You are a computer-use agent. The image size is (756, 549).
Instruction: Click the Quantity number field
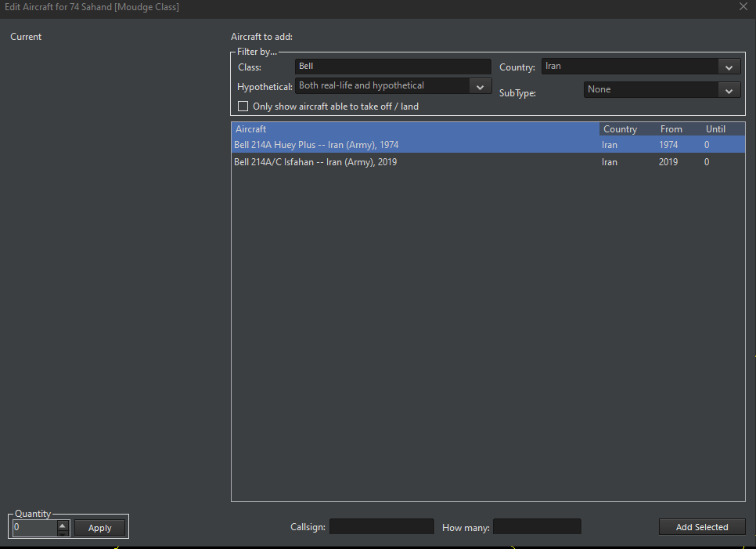34,527
